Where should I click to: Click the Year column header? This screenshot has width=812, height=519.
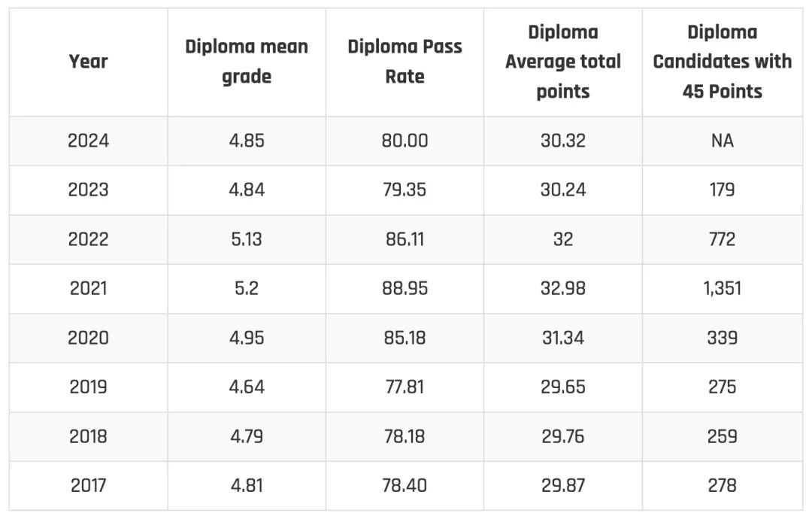(88, 62)
